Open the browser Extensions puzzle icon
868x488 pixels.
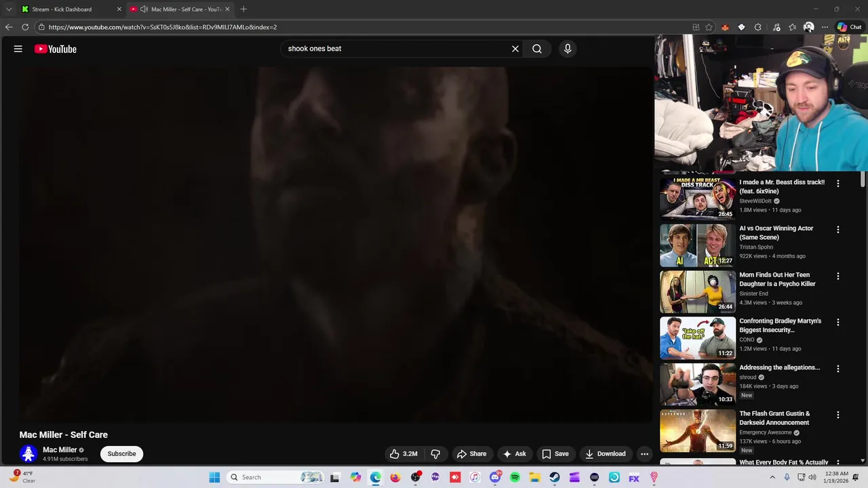[757, 27]
